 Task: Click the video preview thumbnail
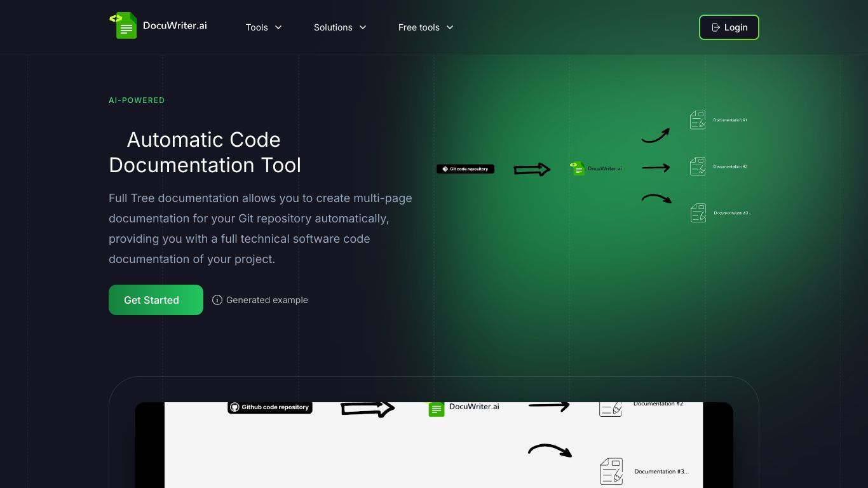pyautogui.click(x=434, y=445)
